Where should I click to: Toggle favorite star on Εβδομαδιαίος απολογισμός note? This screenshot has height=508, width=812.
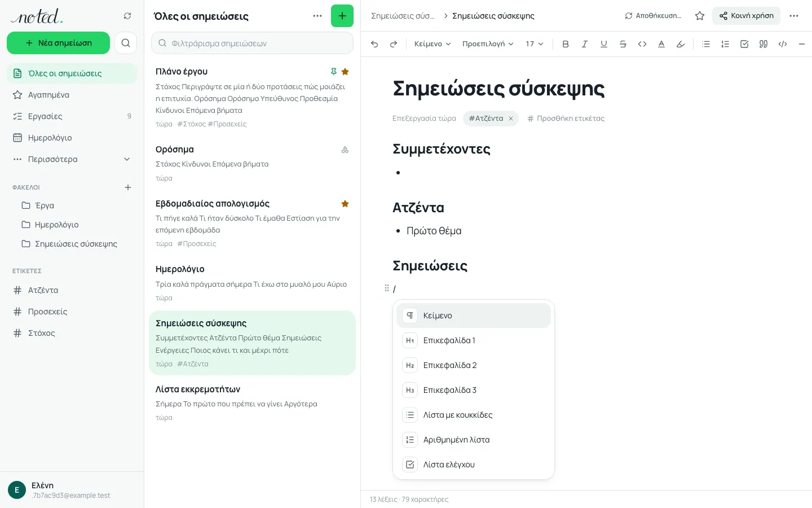345,204
